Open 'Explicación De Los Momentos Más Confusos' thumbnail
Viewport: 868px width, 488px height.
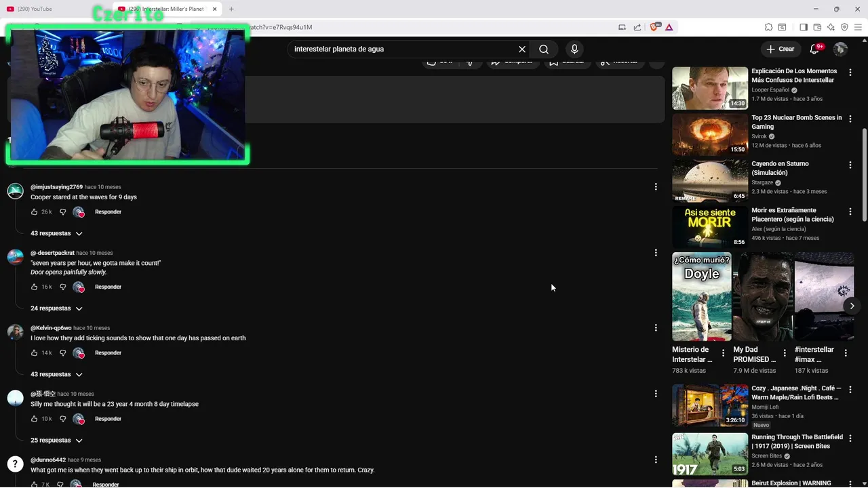point(710,88)
